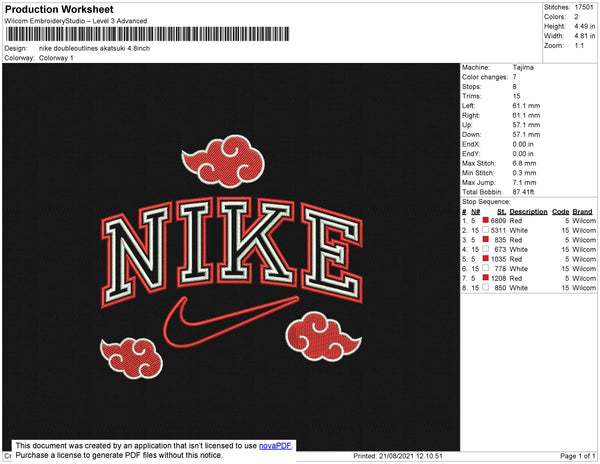Click the Height value 4.49 in
The image size is (600, 464).
click(585, 26)
